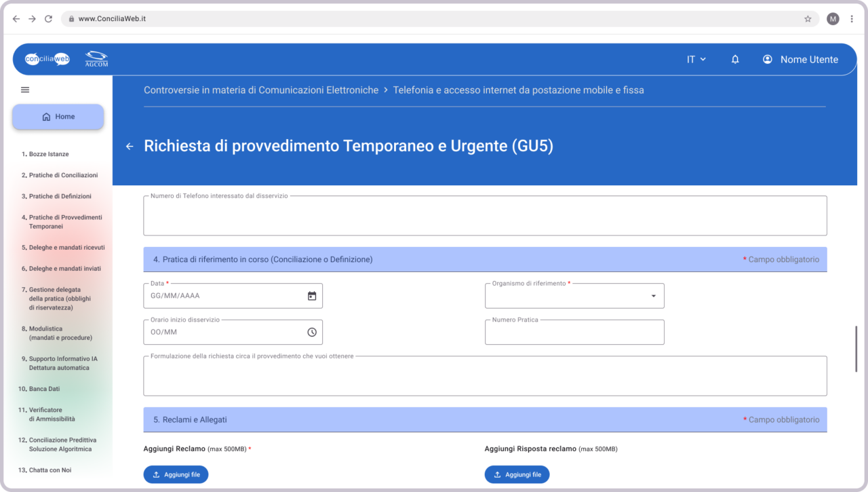The width and height of the screenshot is (868, 492).
Task: Click the page vertical scrollbar thumb
Action: click(856, 349)
